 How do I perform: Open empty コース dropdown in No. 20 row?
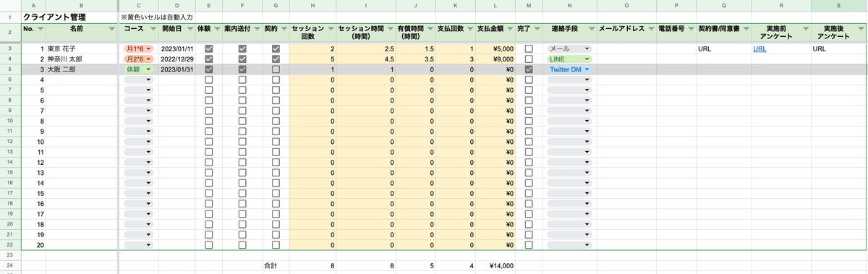[139, 245]
